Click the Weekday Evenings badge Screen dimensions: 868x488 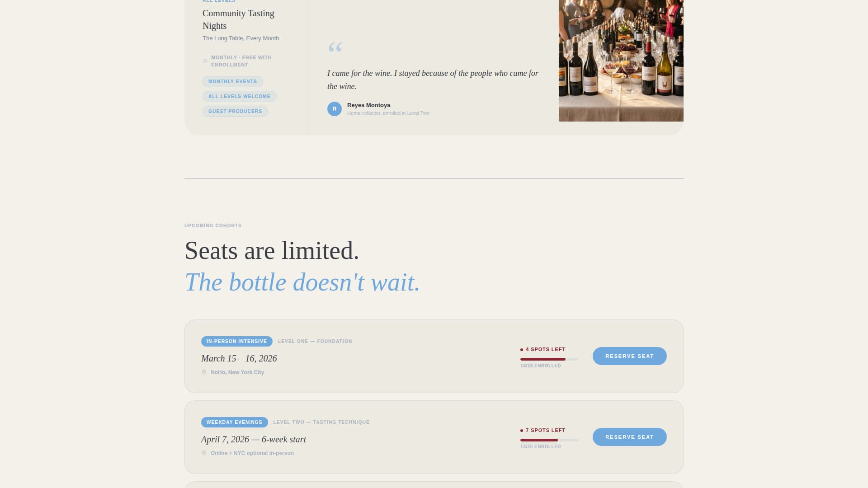(234, 422)
